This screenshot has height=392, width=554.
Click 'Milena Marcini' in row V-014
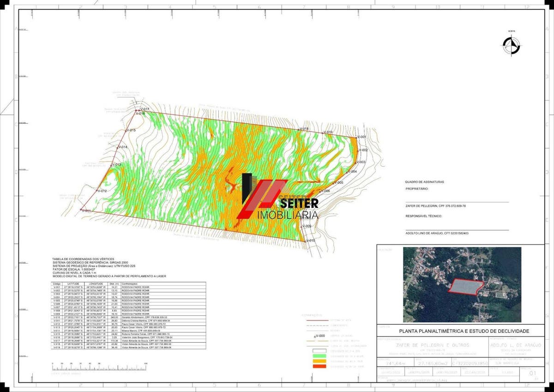point(129,331)
